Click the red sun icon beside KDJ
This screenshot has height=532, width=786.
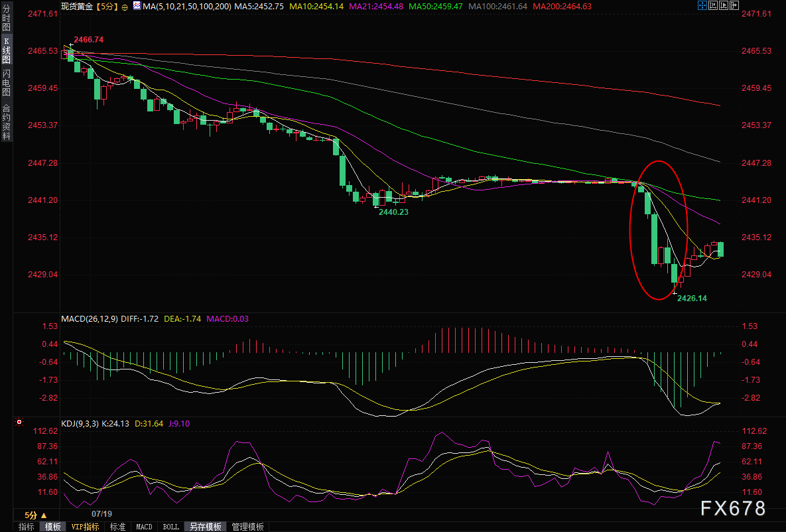tap(19, 422)
